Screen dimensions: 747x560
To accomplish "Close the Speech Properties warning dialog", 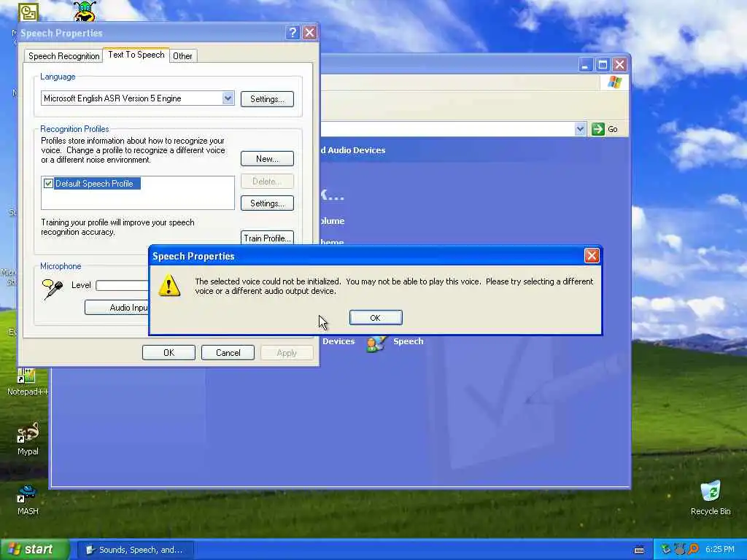I will point(592,256).
